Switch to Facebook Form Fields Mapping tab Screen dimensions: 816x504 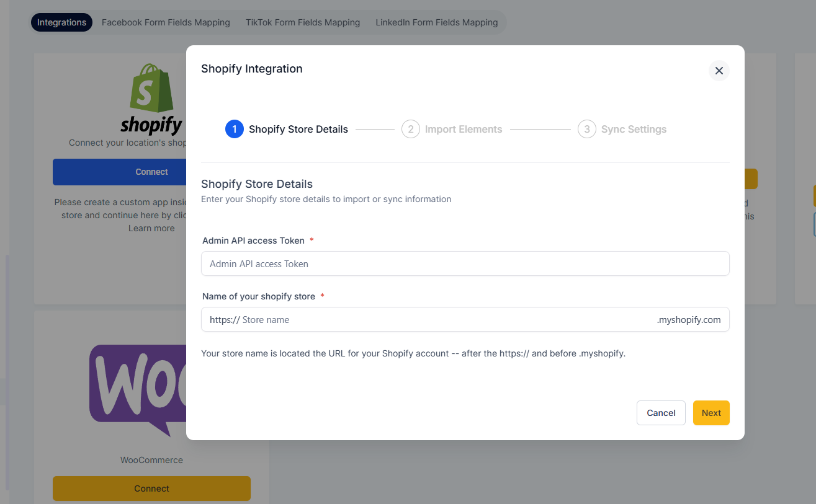pos(166,22)
